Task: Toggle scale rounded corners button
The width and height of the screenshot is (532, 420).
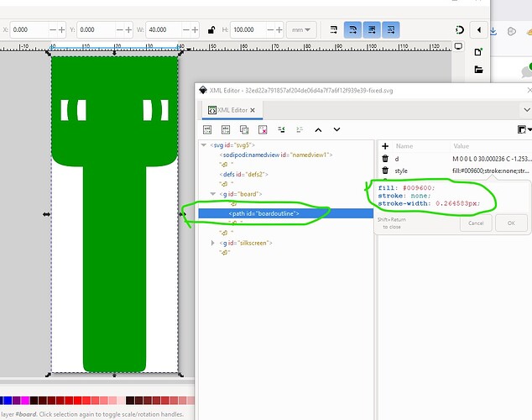Action: tap(352, 30)
